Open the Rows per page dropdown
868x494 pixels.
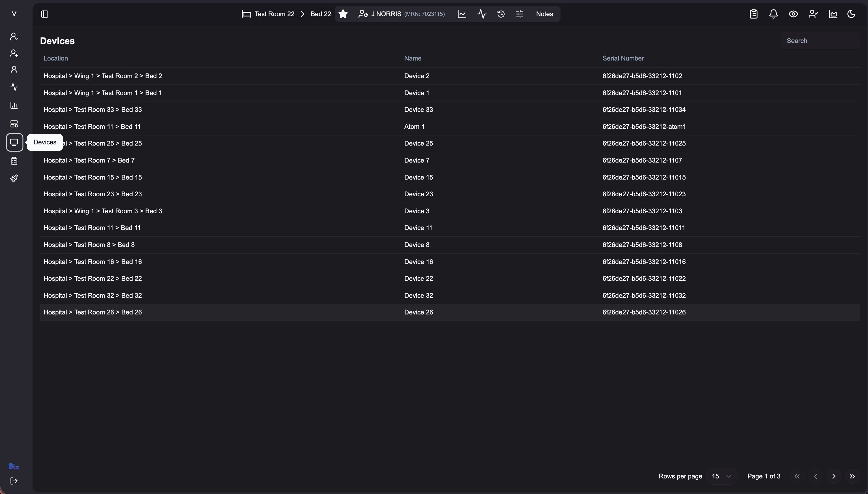click(x=722, y=476)
